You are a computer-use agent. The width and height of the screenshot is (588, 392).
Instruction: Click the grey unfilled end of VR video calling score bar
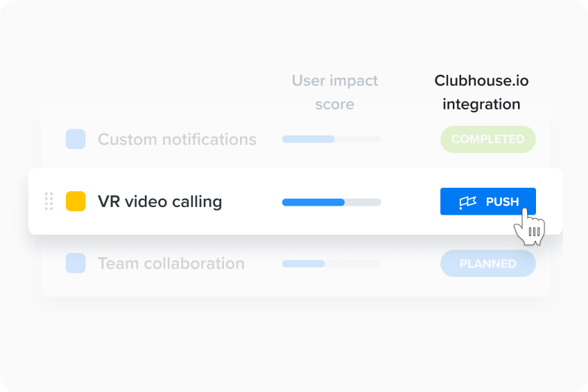coord(363,202)
